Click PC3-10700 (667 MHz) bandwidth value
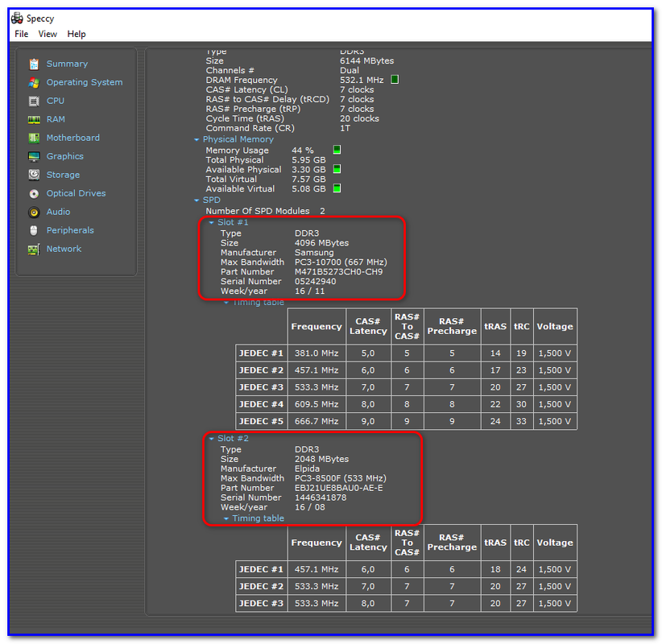Image resolution: width=662 pixels, height=644 pixels. coord(341,262)
